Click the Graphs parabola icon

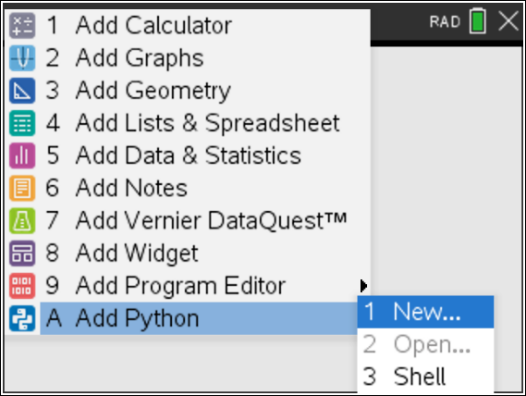[x=22, y=58]
